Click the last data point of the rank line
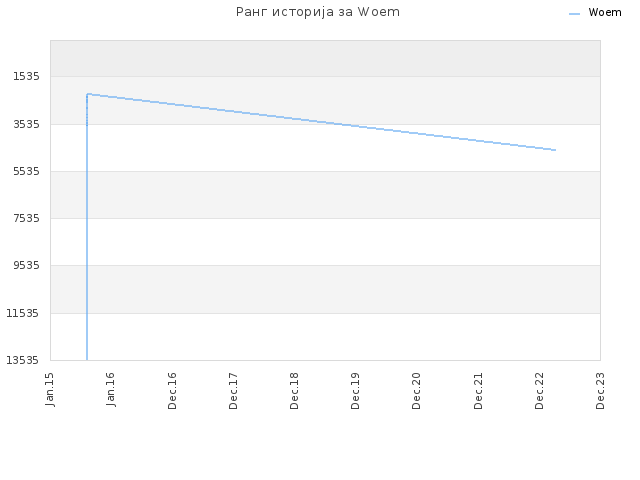 point(555,150)
